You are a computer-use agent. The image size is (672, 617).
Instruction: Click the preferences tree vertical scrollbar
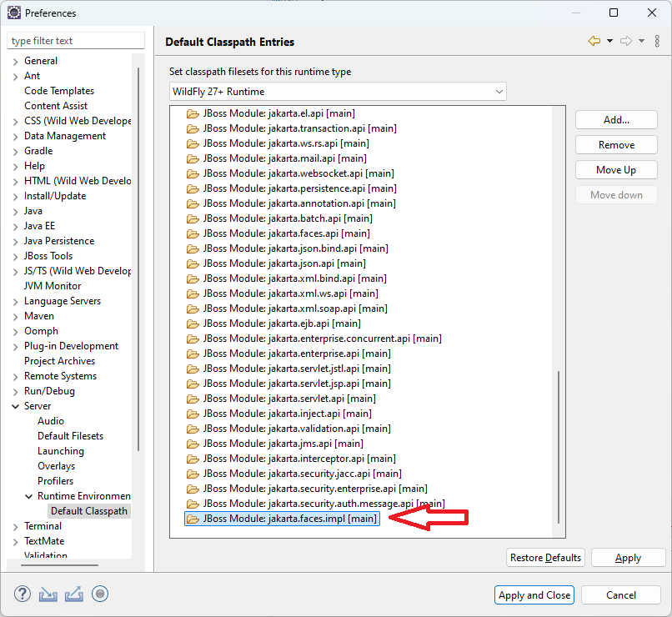138,259
